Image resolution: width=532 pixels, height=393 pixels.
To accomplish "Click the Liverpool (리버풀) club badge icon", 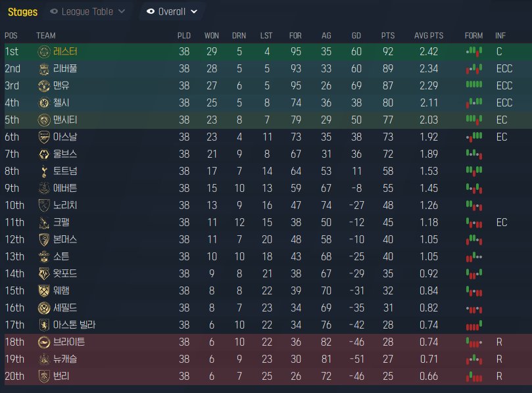I will click(44, 68).
